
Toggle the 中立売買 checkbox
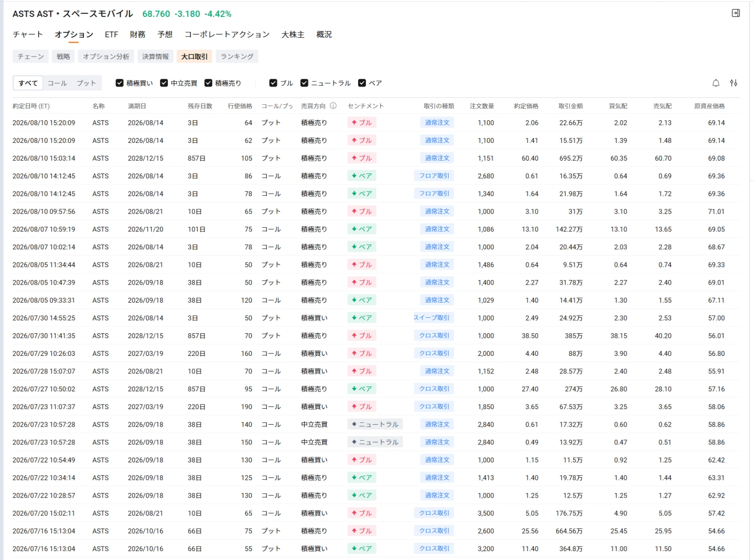164,83
